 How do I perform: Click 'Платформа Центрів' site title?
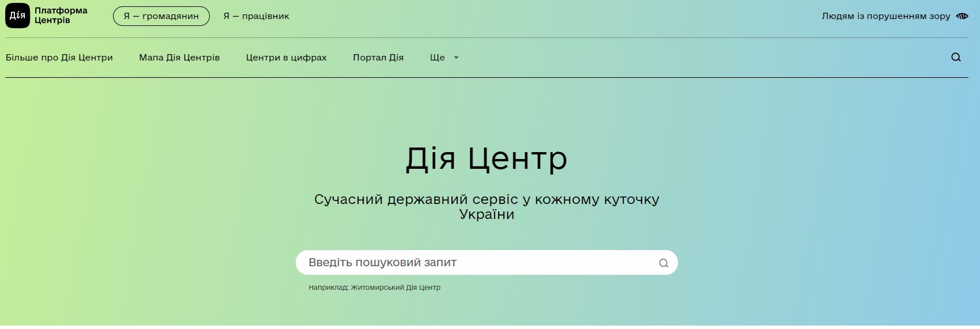[x=61, y=16]
